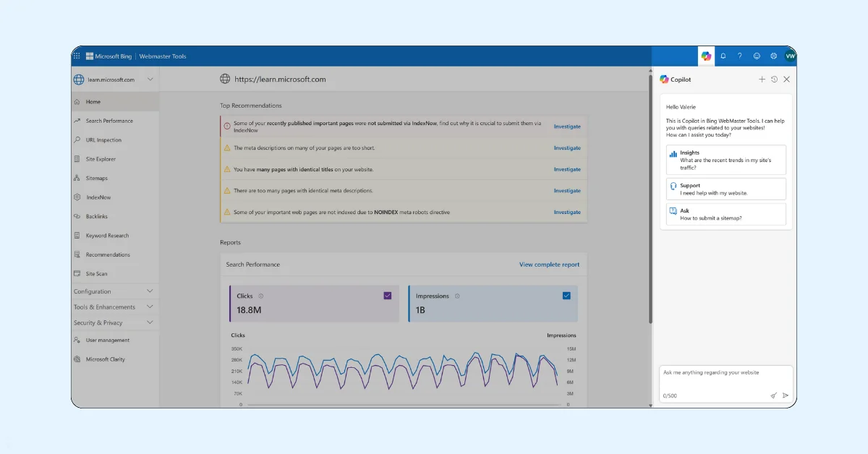This screenshot has height=454, width=868.
Task: Open the learn.microsoft.com site selector dropdown
Action: [116, 80]
